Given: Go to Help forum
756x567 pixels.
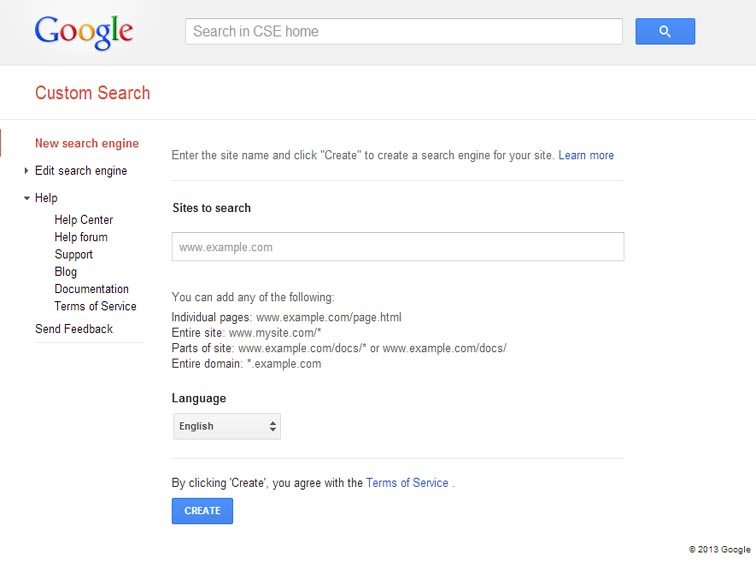Looking at the screenshot, I should click(81, 237).
